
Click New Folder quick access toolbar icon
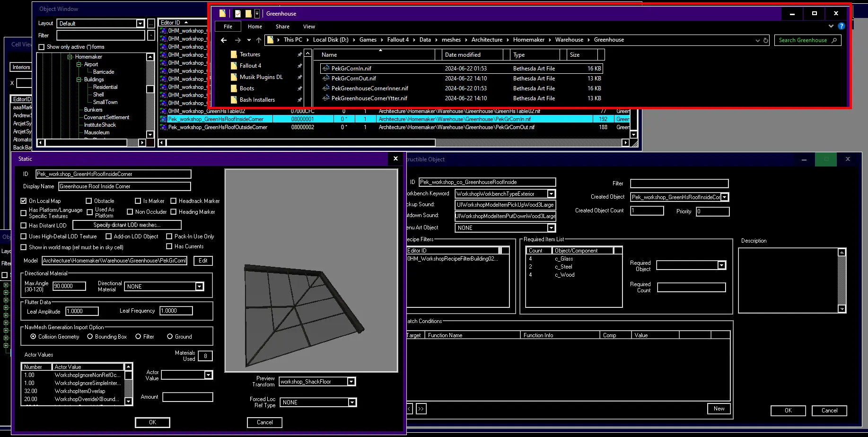[248, 14]
